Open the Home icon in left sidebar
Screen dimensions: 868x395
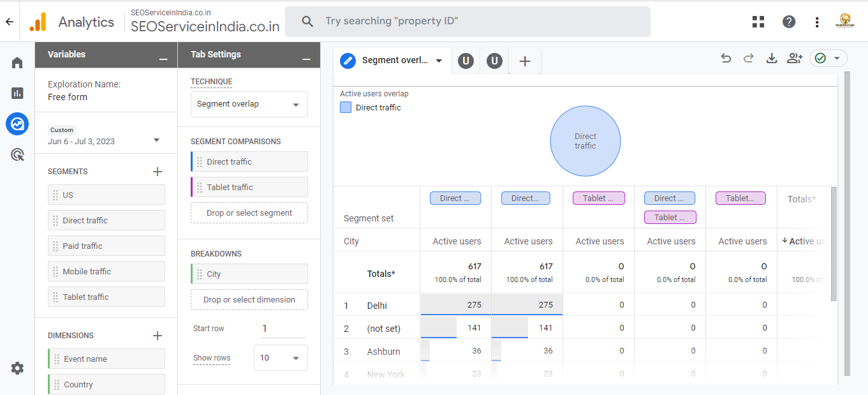(17, 63)
